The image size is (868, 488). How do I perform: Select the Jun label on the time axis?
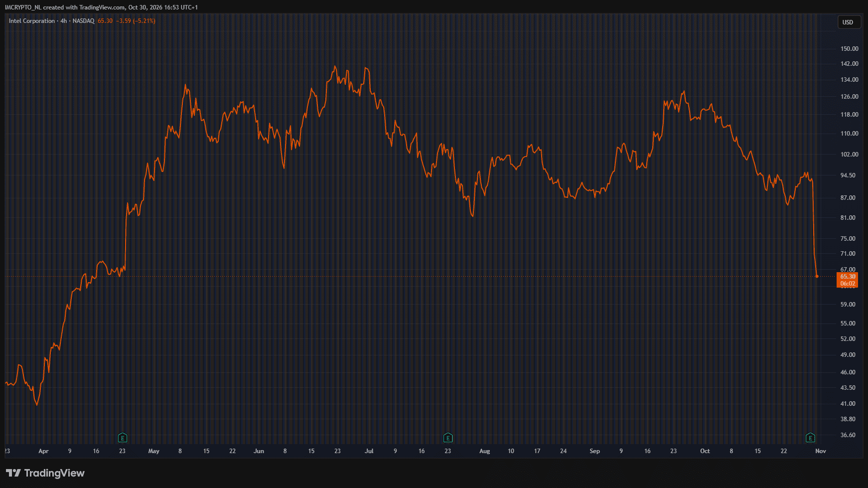coord(259,451)
